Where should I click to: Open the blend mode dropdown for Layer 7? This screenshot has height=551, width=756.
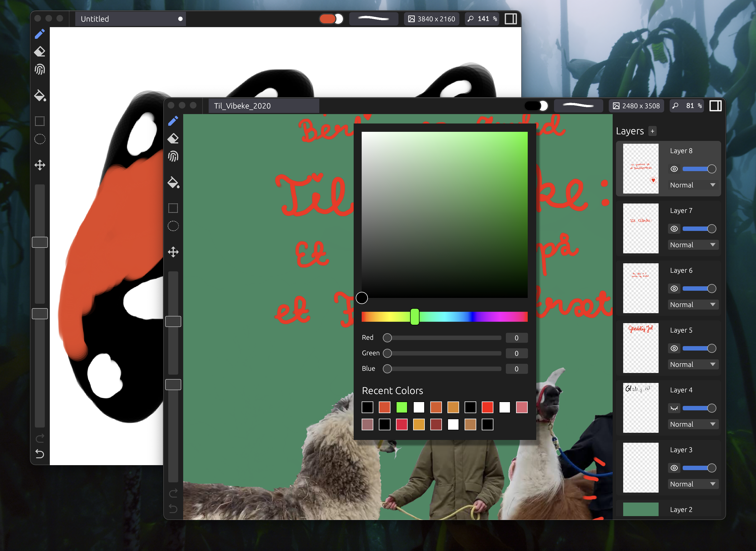pyautogui.click(x=693, y=245)
